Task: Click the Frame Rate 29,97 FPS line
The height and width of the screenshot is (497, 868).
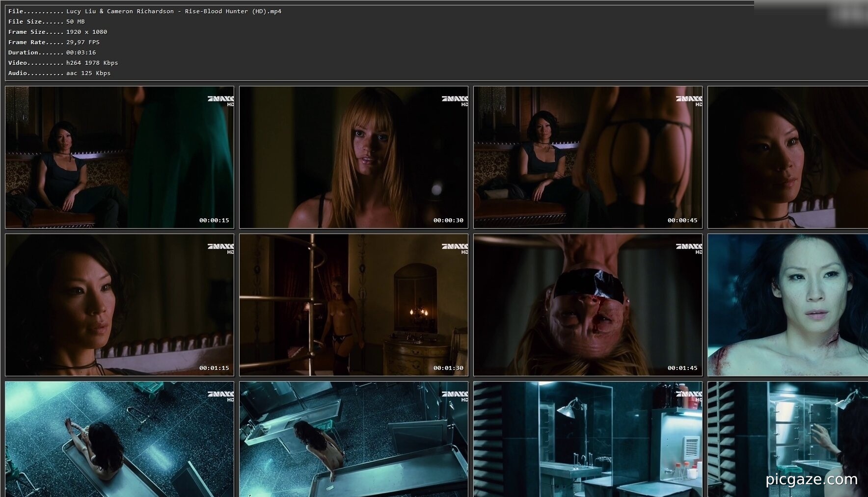Action: 54,42
